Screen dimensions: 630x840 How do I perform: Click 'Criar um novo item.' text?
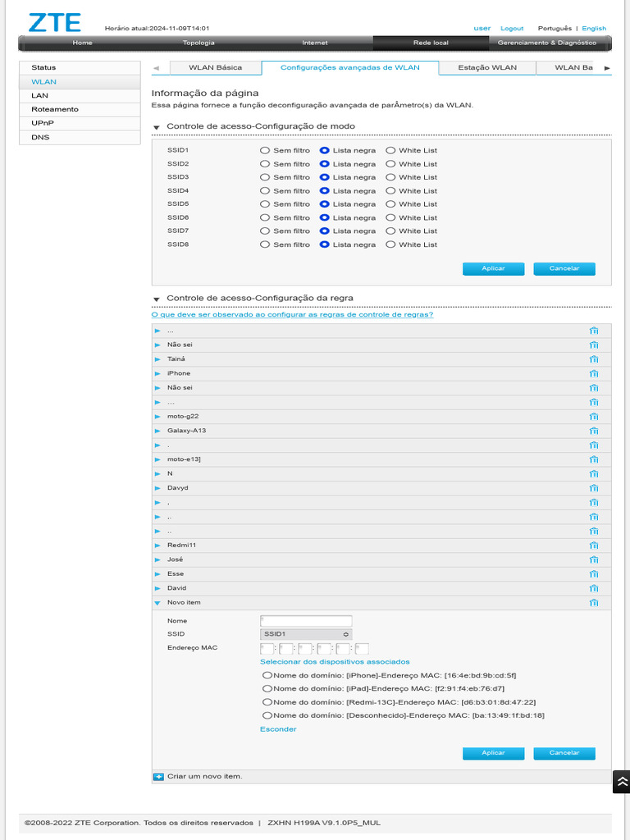click(x=204, y=777)
